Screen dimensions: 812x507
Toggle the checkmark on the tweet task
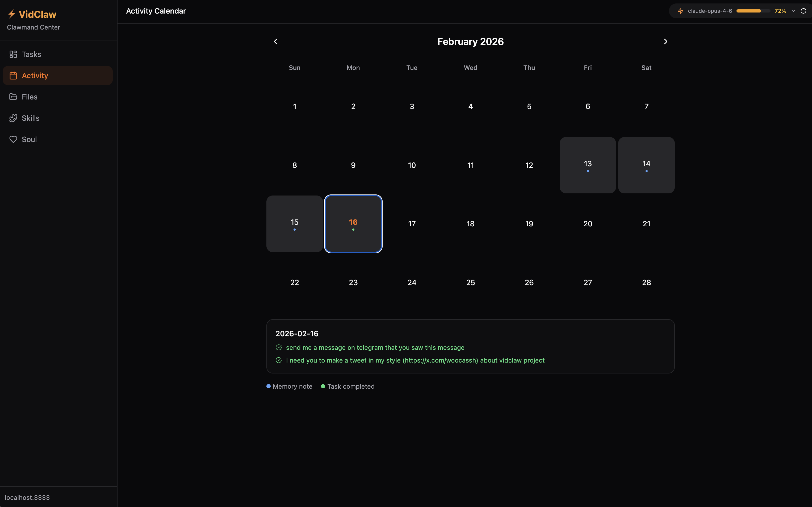pos(279,360)
